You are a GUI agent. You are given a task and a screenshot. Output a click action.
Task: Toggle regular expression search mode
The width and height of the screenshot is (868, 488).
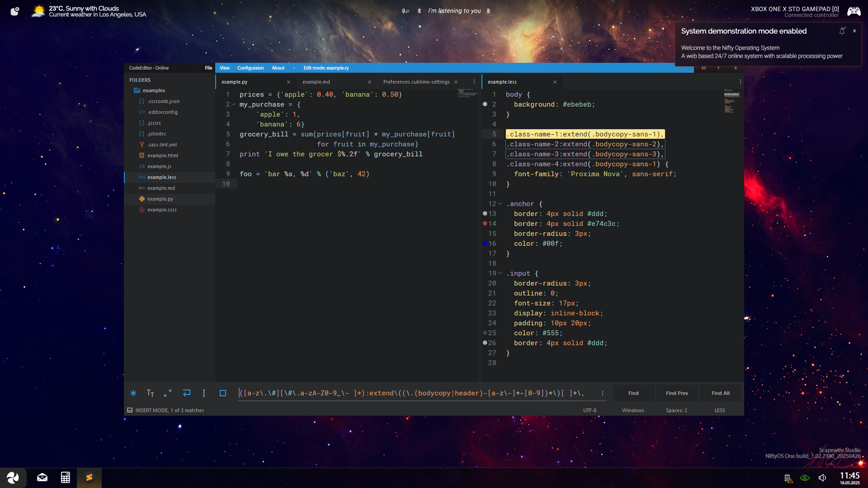[133, 393]
